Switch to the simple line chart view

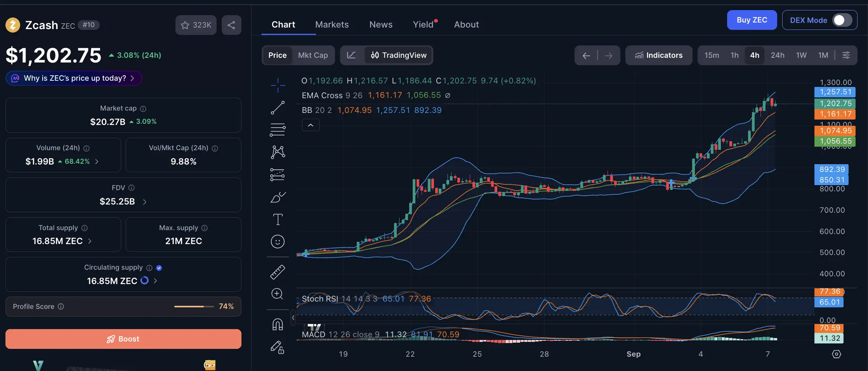[x=351, y=55]
